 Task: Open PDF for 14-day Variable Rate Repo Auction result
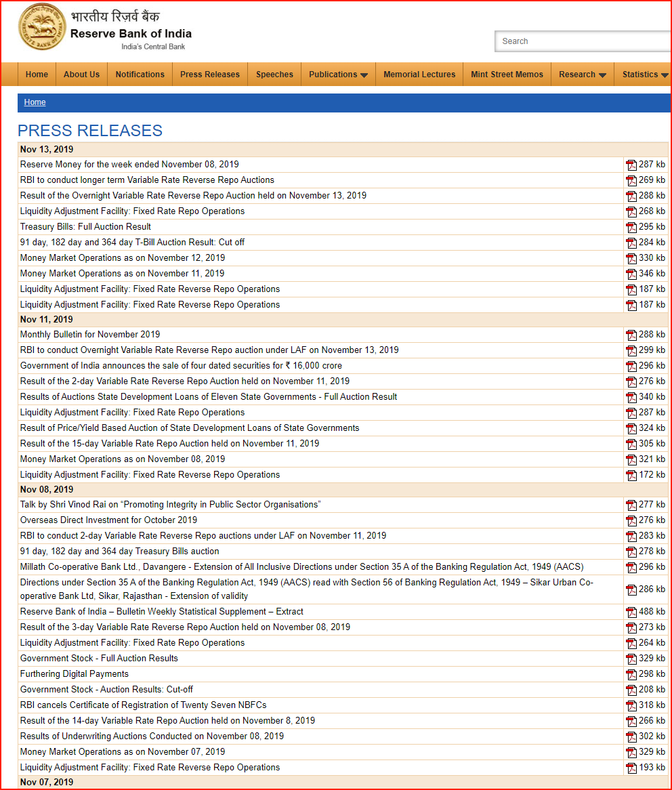point(631,722)
